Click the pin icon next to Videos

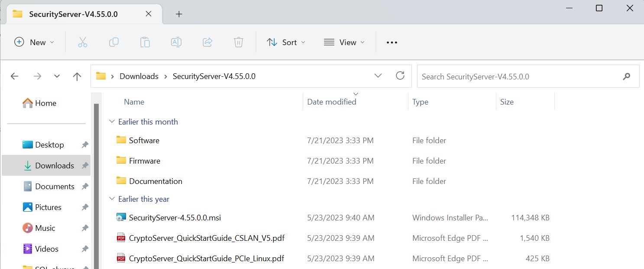coord(85,249)
